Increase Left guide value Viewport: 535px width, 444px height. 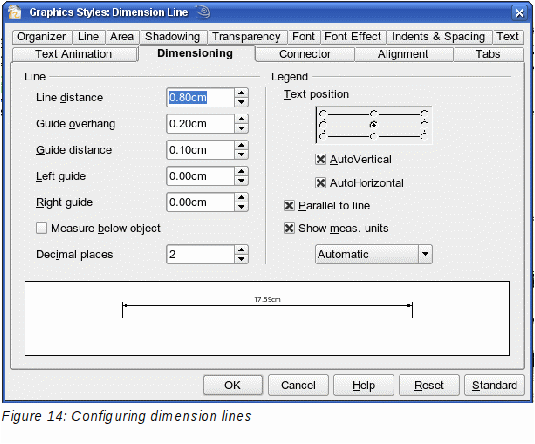point(241,172)
